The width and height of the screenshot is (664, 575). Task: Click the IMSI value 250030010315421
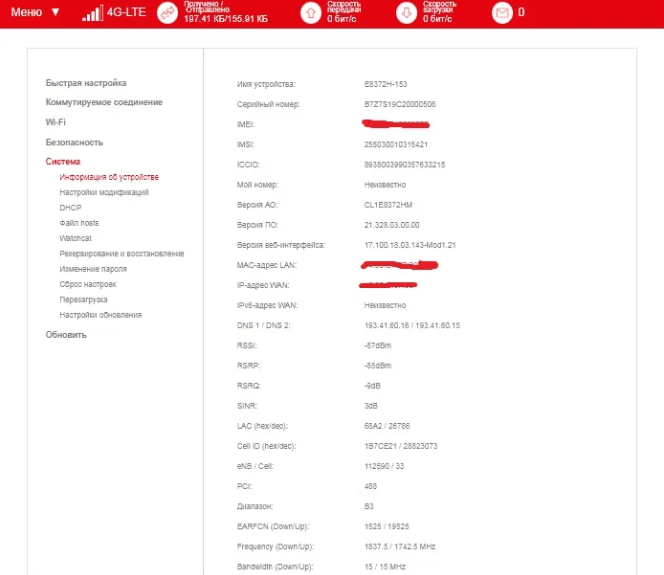click(x=396, y=144)
